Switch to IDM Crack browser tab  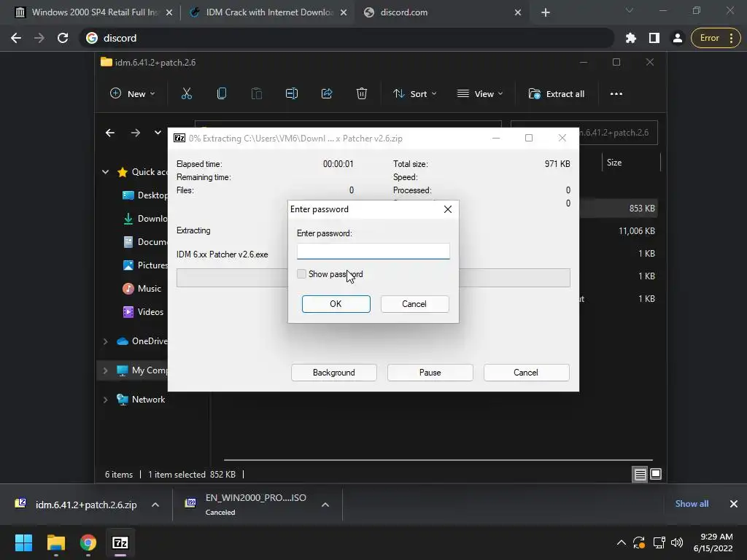coord(268,12)
